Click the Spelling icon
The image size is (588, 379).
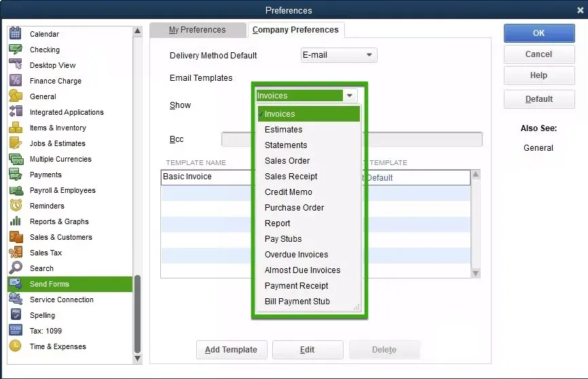(16, 315)
